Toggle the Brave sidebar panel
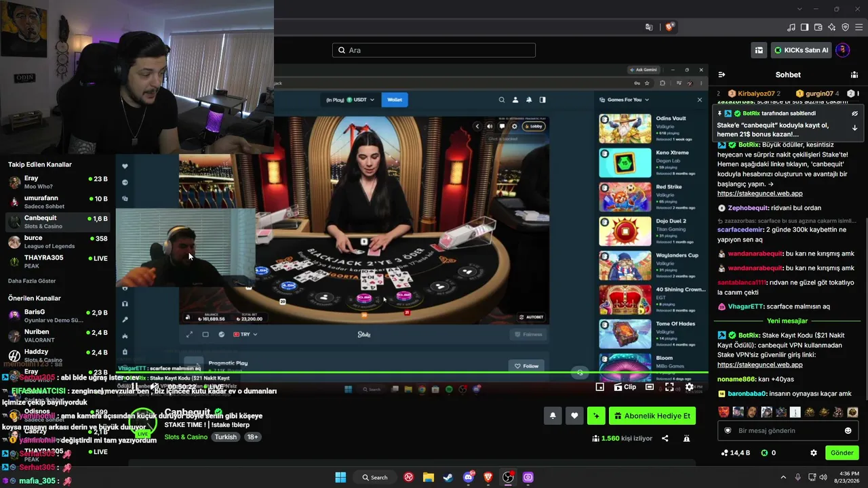 pos(804,27)
